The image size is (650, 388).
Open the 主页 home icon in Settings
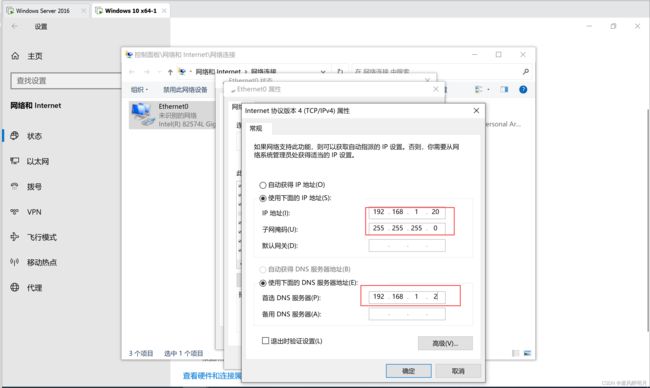pyautogui.click(x=15, y=56)
